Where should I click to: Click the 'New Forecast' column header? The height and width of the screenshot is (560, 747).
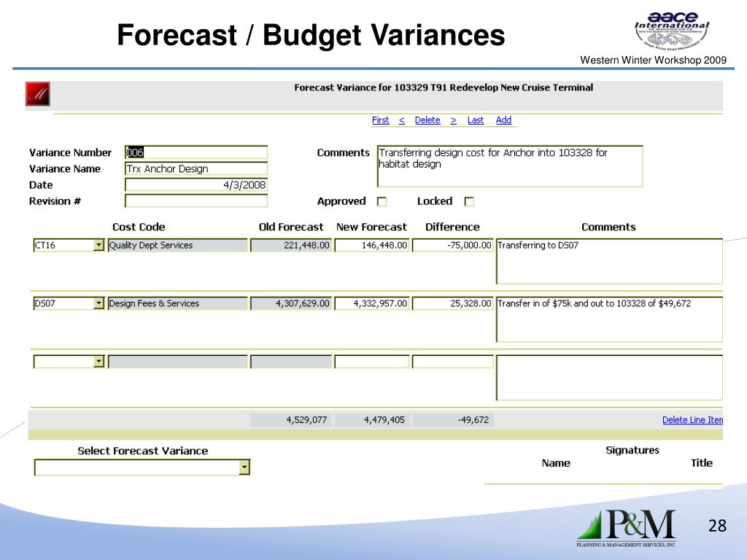(x=371, y=227)
